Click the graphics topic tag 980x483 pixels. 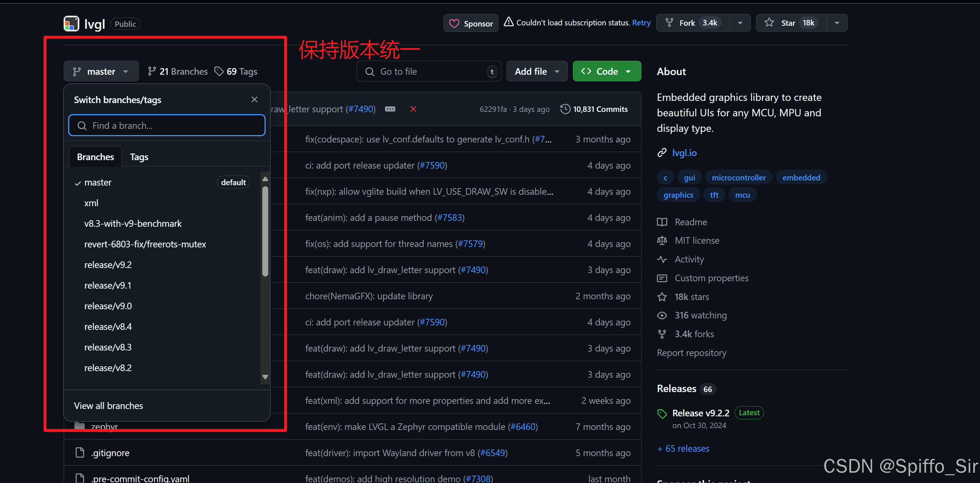(x=678, y=195)
